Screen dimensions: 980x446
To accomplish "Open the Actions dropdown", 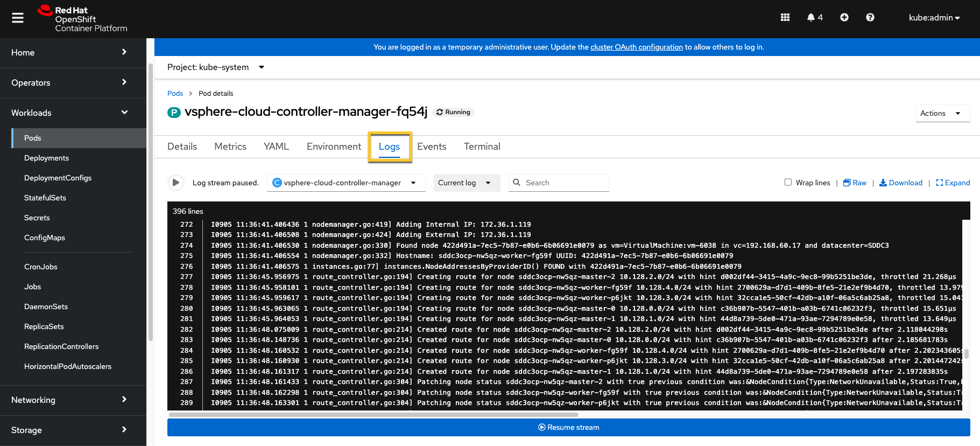I will coord(942,113).
